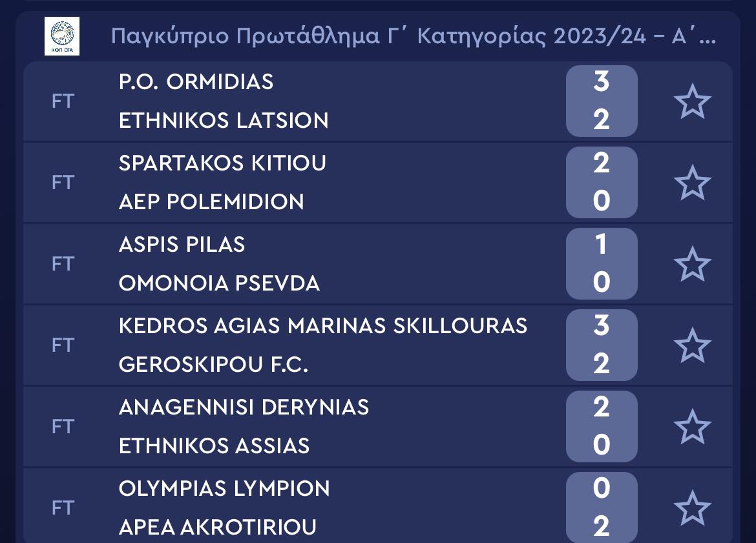Click FT status of Anagennisi Derynias match
Image resolution: width=756 pixels, height=543 pixels.
coord(63,427)
